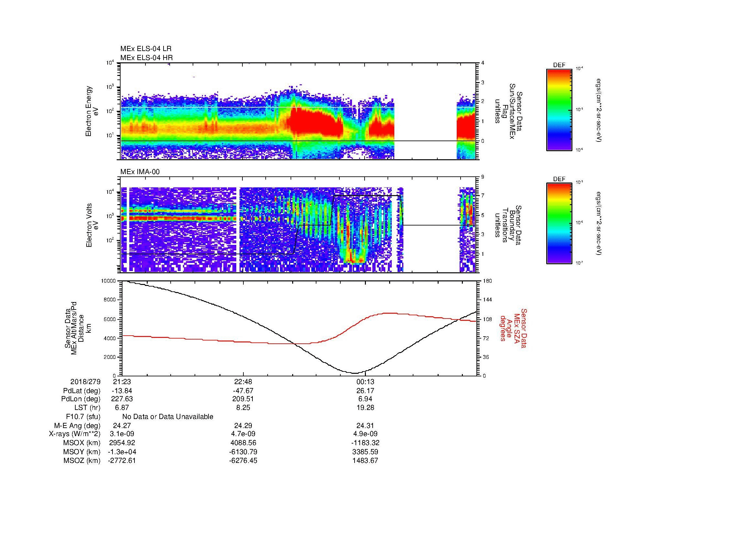Image resolution: width=756 pixels, height=534 pixels.
Task: Click the 'F10.7 (sfu)' row label
Action: [83, 416]
